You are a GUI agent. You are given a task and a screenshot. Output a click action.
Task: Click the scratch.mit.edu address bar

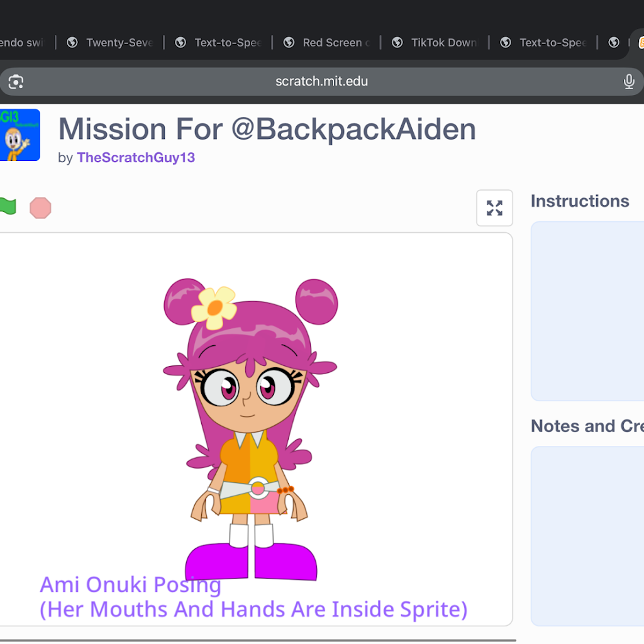click(x=321, y=81)
